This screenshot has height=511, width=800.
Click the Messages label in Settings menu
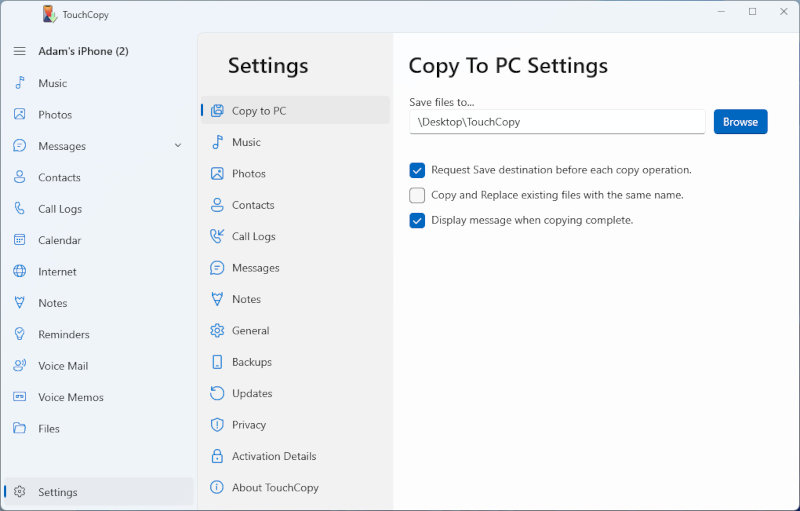[256, 268]
